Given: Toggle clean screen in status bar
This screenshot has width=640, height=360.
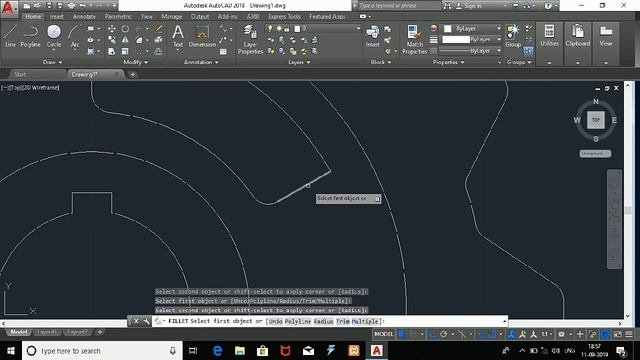Looking at the screenshot, I should [x=618, y=334].
